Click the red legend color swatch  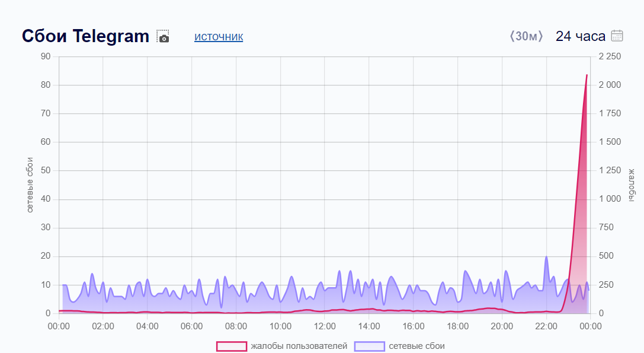232,346
